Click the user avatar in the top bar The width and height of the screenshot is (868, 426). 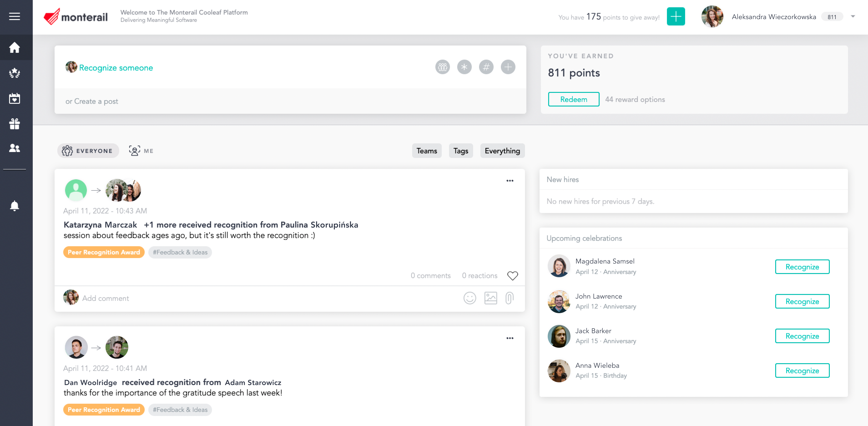click(712, 17)
